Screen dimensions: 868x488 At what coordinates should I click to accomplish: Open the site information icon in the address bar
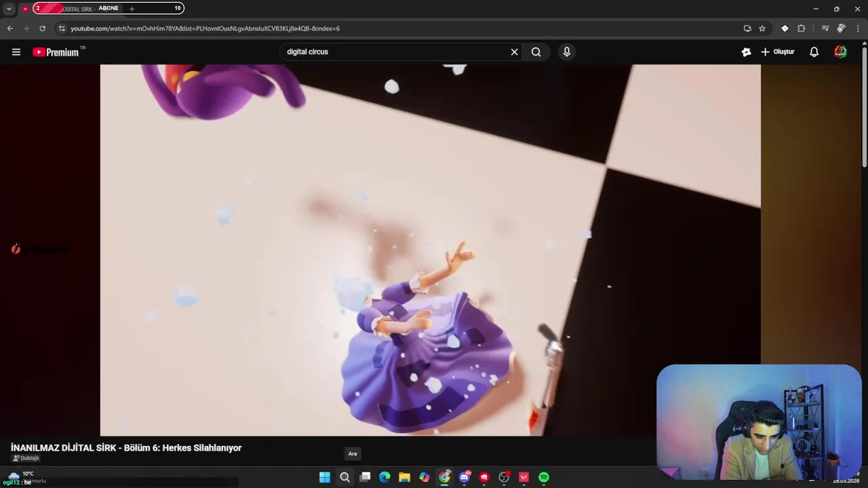(x=62, y=28)
